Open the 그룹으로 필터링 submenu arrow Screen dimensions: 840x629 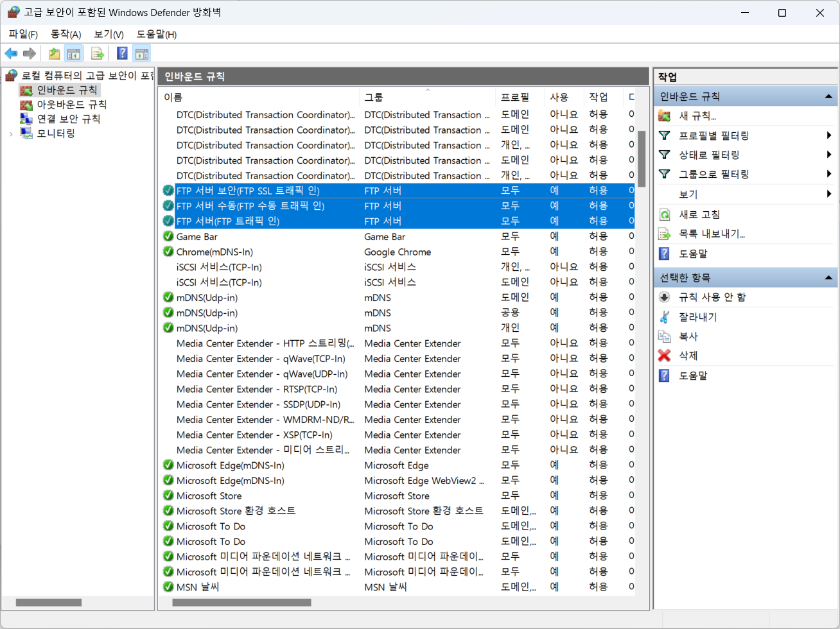(829, 174)
